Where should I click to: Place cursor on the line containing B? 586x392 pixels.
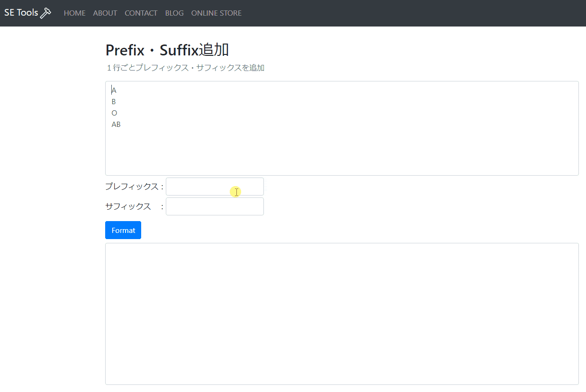point(113,101)
